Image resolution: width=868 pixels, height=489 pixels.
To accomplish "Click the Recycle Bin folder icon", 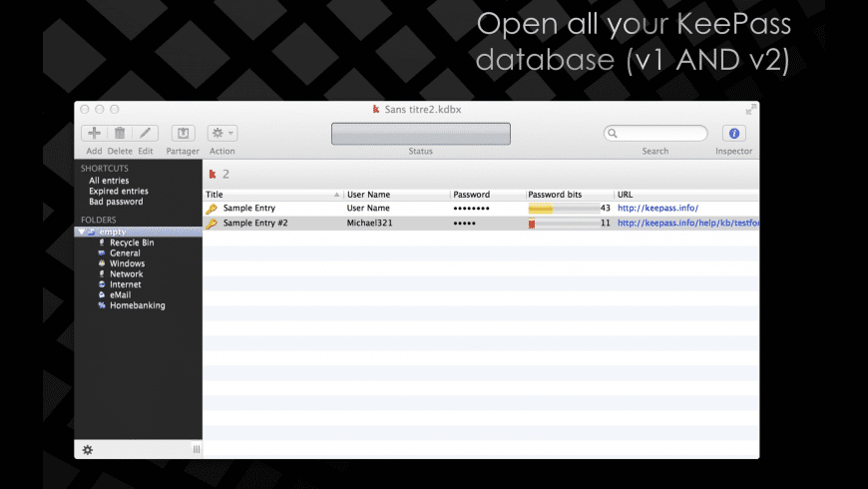I will tap(102, 243).
